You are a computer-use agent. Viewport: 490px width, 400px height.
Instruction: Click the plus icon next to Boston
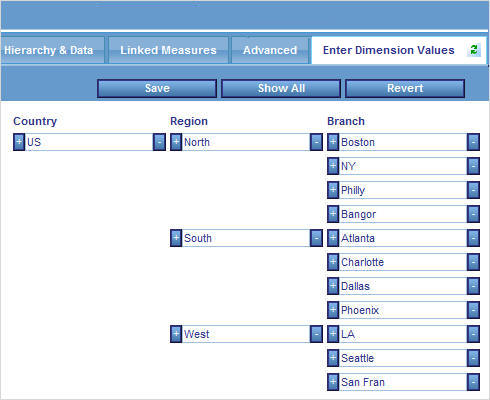click(x=333, y=142)
